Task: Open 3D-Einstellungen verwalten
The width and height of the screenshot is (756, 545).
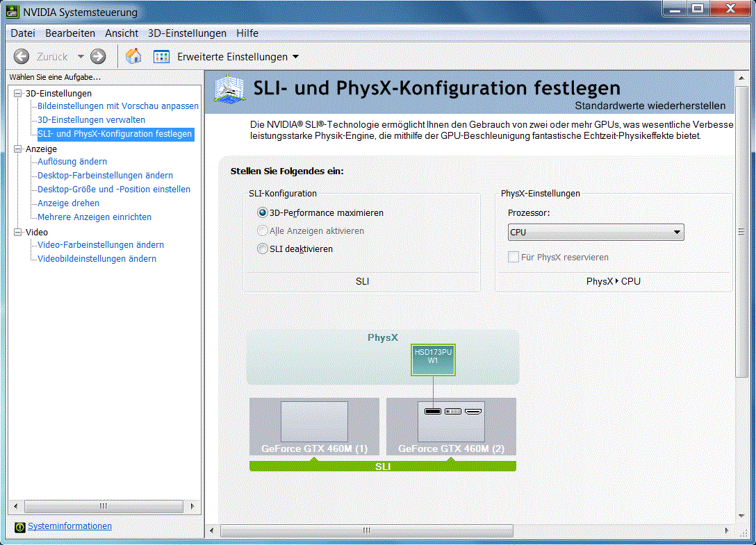Action: pos(91,120)
